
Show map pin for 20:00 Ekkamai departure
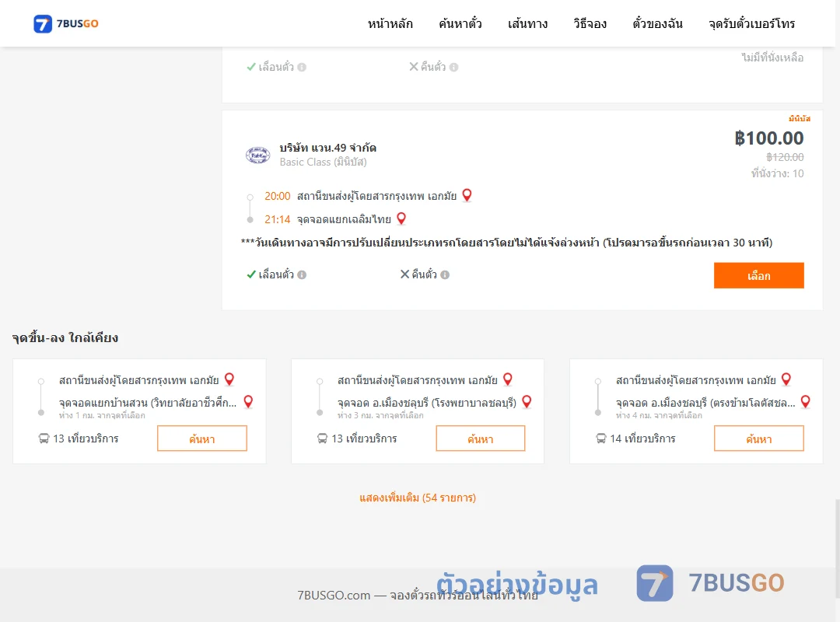point(467,195)
